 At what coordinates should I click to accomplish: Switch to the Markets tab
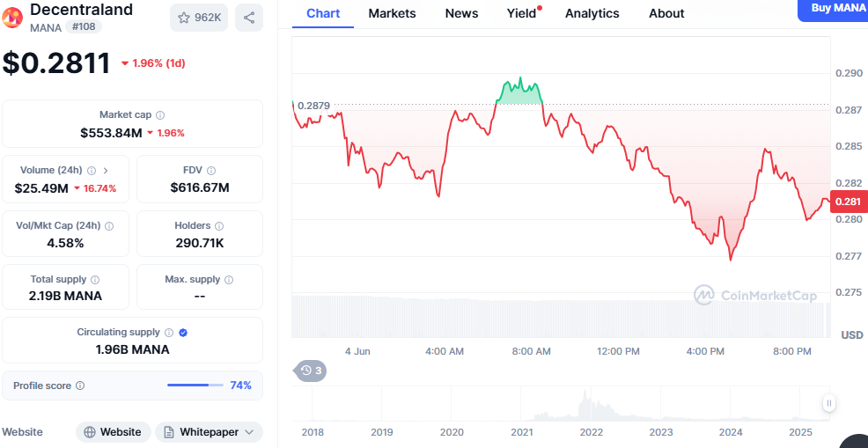392,13
